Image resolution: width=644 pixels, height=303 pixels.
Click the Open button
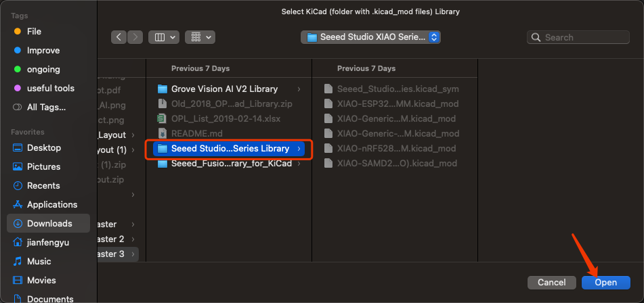point(606,283)
